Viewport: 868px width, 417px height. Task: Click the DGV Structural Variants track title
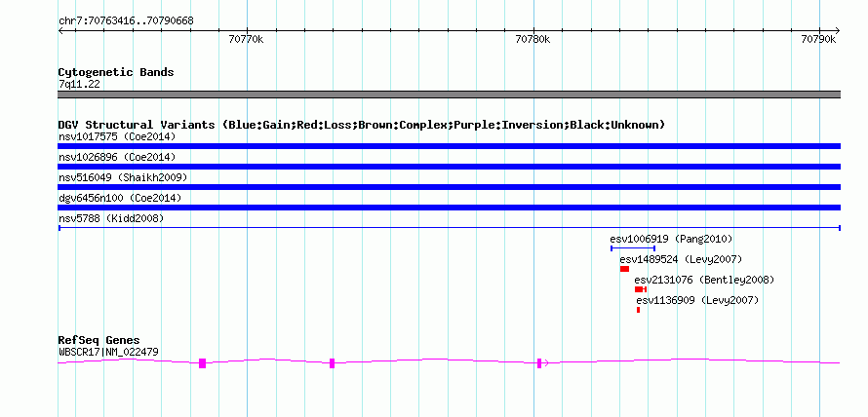tap(362, 125)
